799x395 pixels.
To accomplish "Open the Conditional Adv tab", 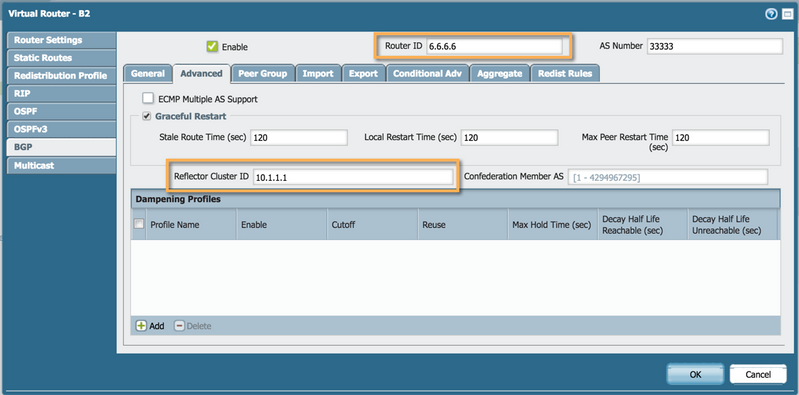I will click(x=427, y=73).
